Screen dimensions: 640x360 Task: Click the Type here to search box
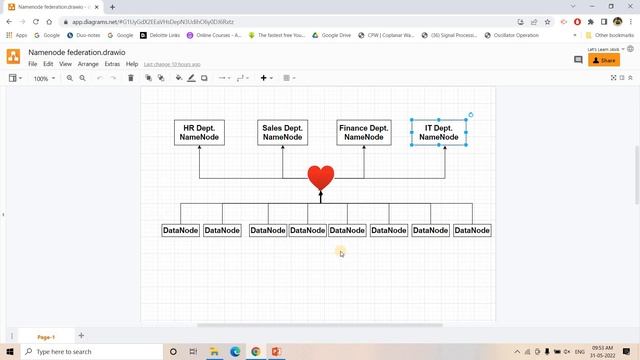pyautogui.click(x=92, y=351)
